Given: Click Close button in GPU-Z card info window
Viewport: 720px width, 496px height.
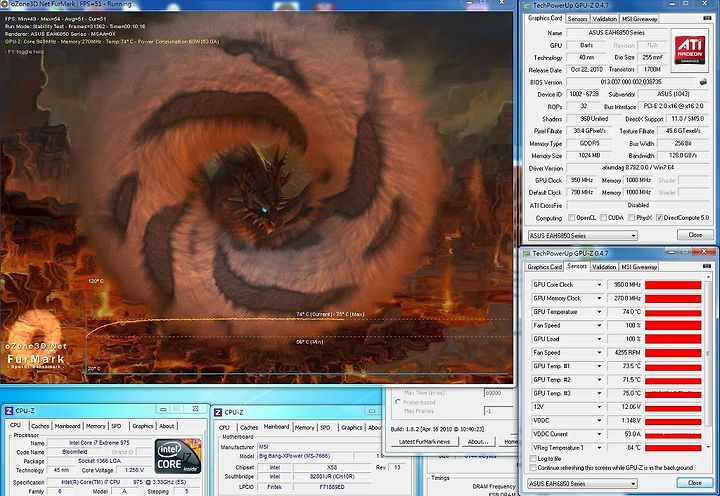Looking at the screenshot, I should click(x=695, y=235).
